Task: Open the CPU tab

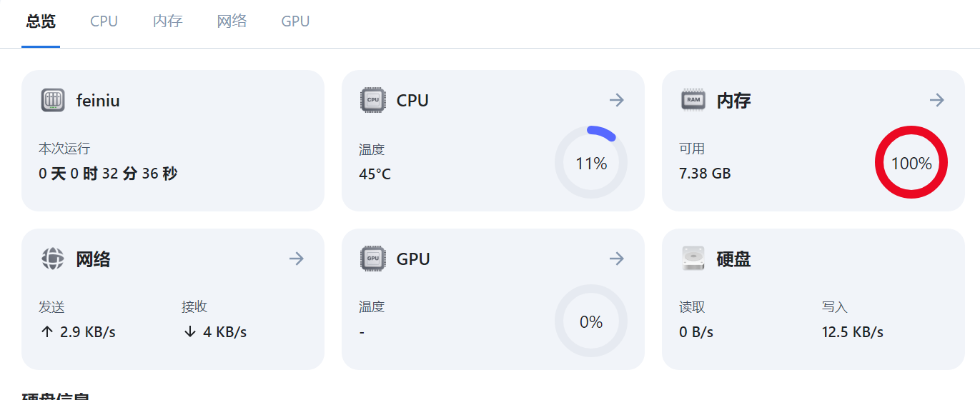Action: [x=104, y=21]
